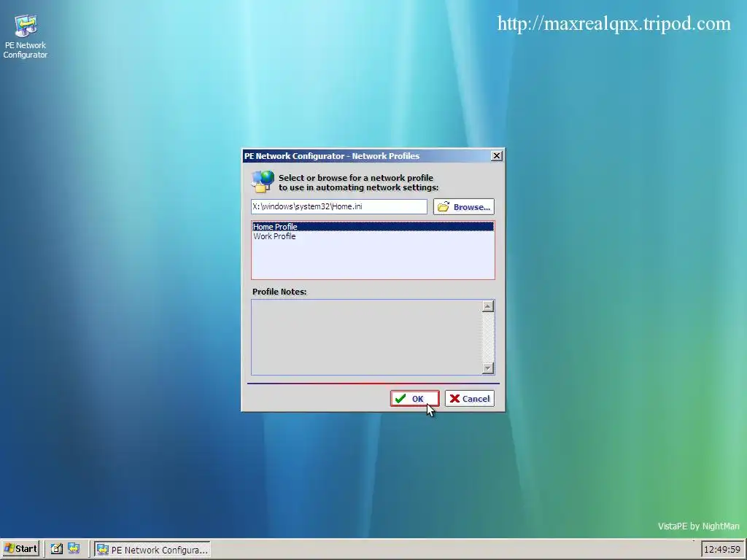The height and width of the screenshot is (560, 747).
Task: Click the Profile Notes text area
Action: click(367, 337)
